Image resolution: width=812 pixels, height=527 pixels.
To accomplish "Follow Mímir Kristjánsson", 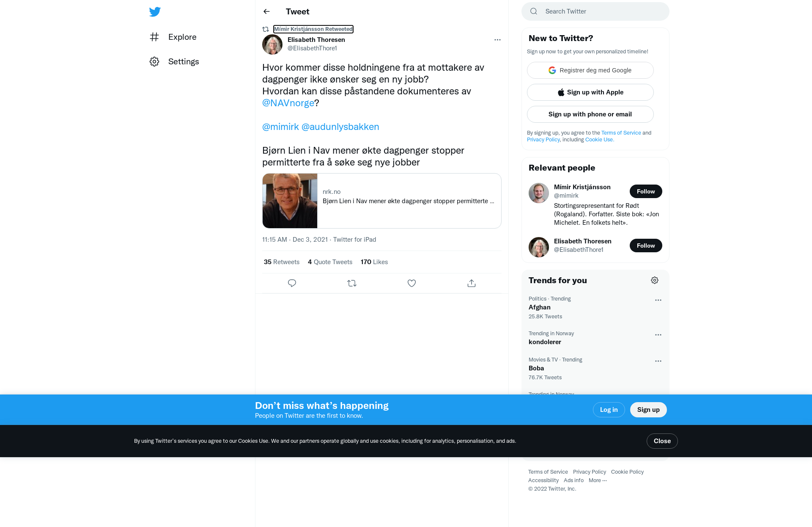I will coord(646,191).
